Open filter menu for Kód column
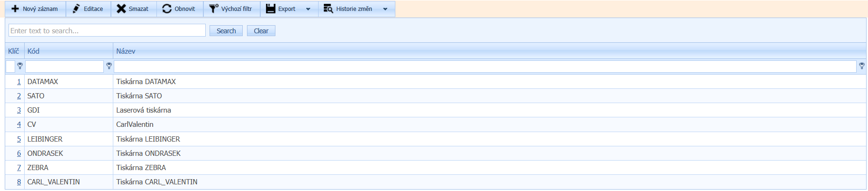Image resolution: width=868 pixels, height=191 pixels. 109,66
